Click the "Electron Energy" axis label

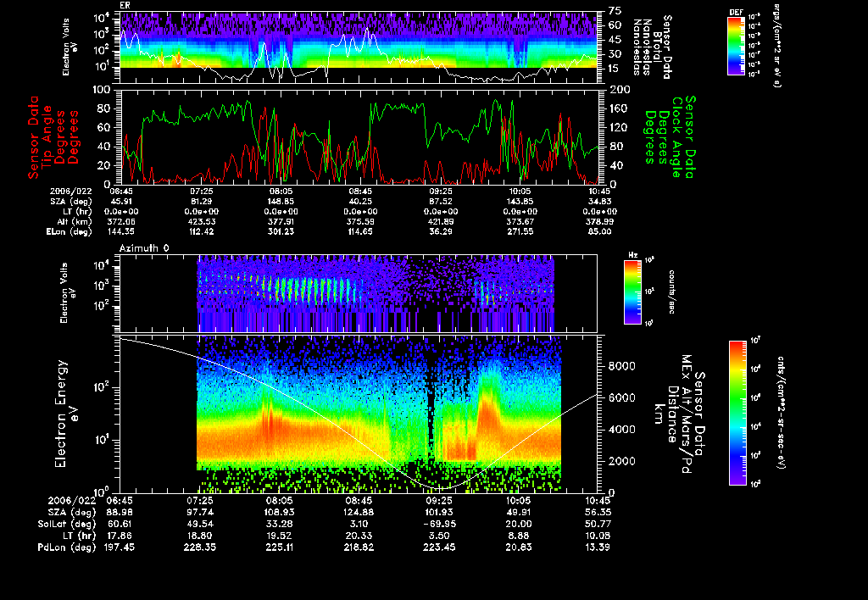61,414
